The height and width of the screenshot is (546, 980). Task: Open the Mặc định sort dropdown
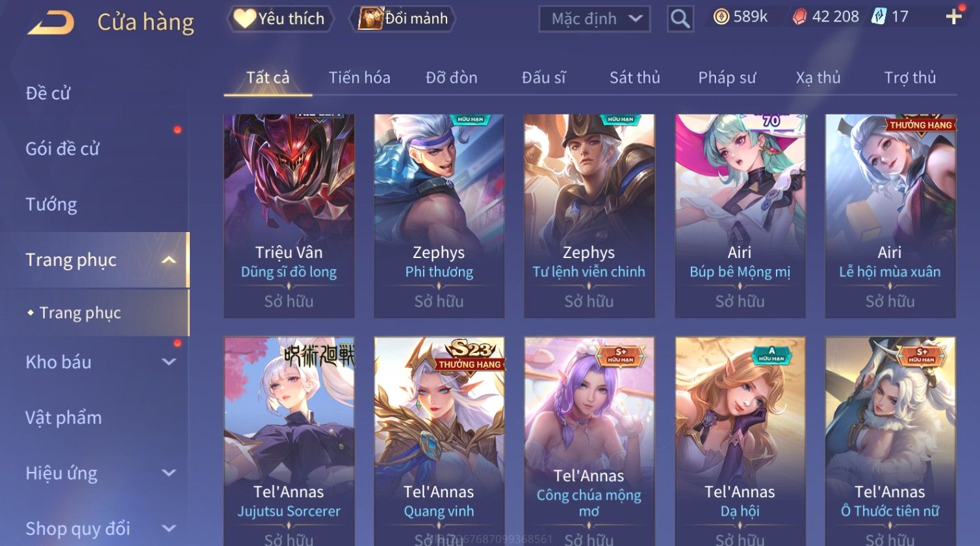594,19
